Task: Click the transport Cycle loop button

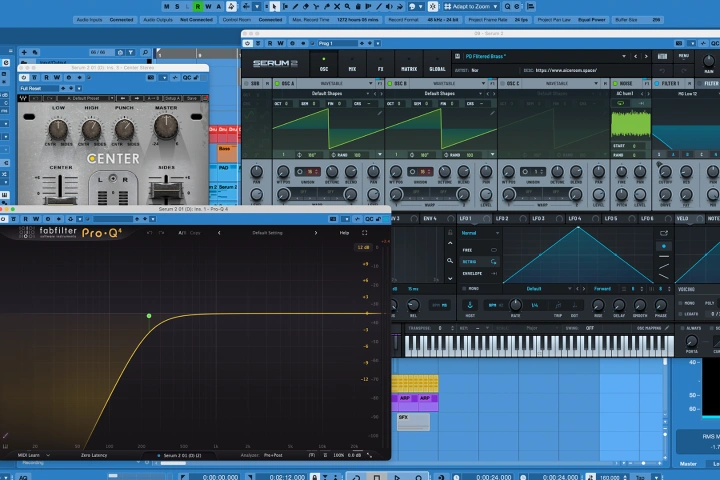Action: click(x=356, y=477)
